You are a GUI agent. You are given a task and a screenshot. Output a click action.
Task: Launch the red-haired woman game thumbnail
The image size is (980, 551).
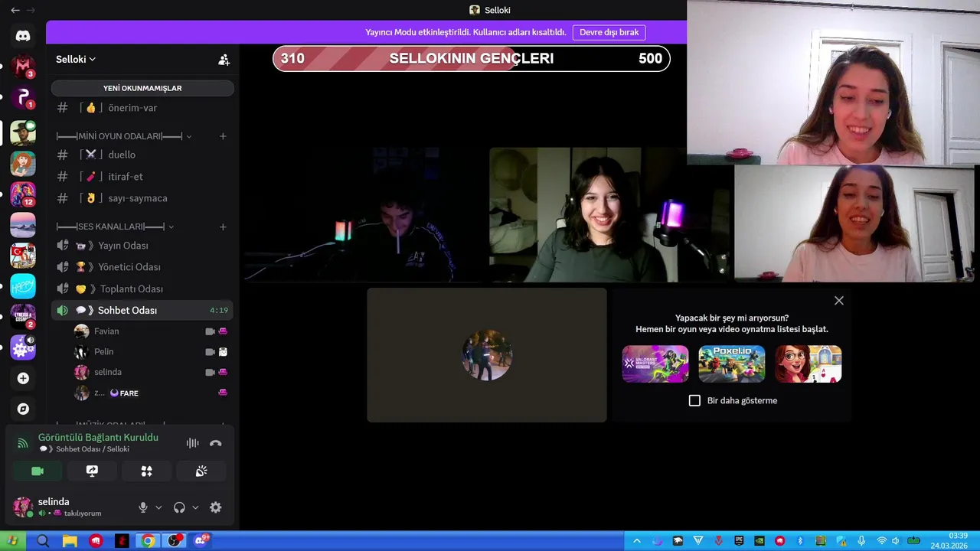coord(808,364)
